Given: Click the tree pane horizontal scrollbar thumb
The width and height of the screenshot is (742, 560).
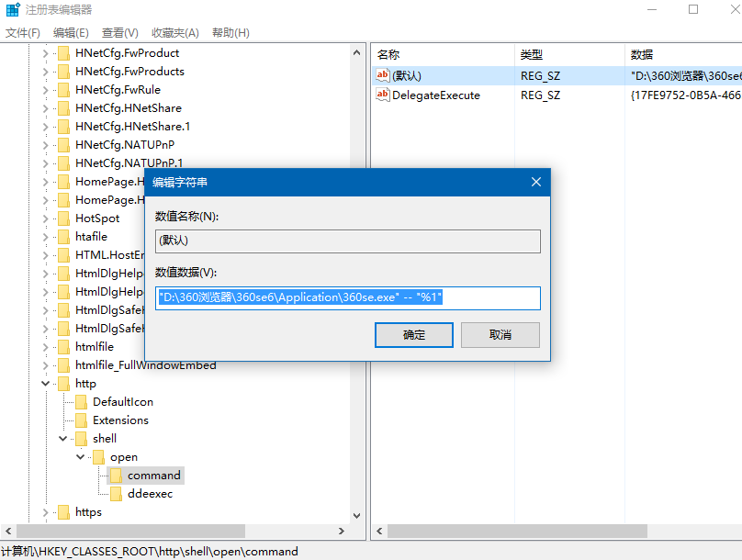Looking at the screenshot, I should [x=130, y=532].
